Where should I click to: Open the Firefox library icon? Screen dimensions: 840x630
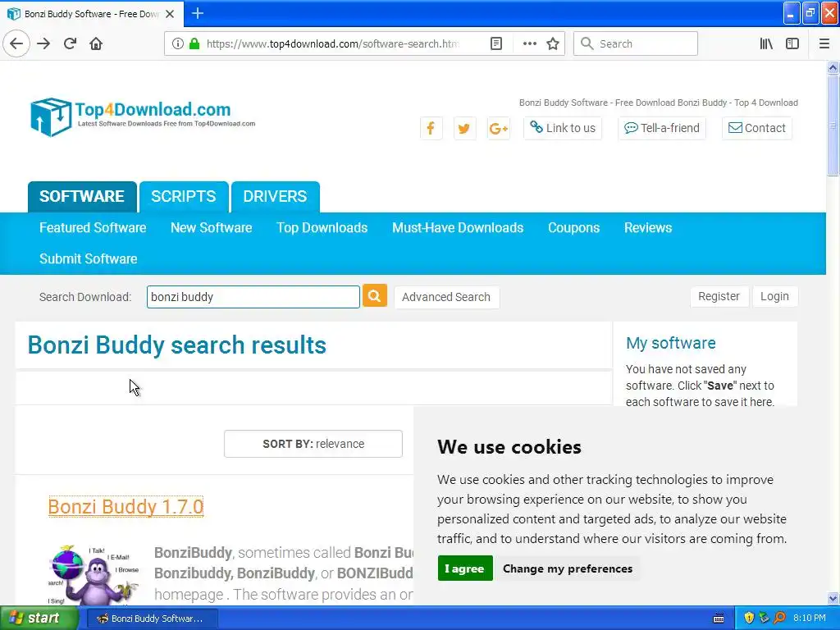click(766, 43)
